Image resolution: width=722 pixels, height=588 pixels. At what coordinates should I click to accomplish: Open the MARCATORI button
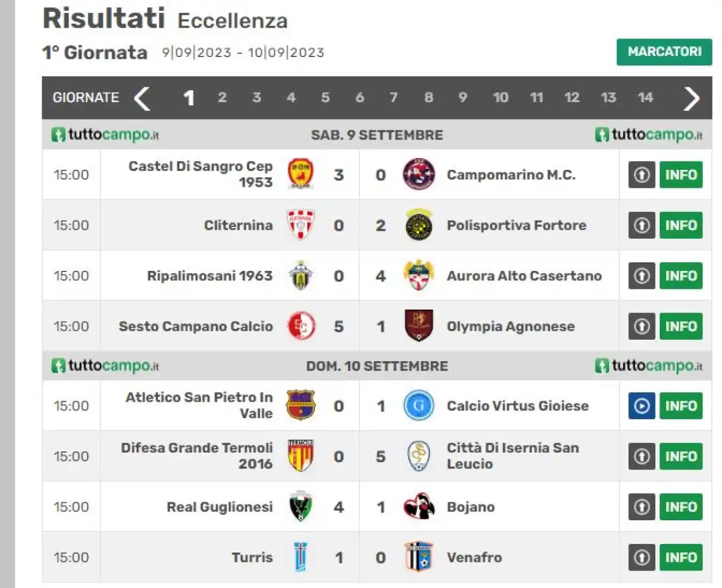click(664, 52)
